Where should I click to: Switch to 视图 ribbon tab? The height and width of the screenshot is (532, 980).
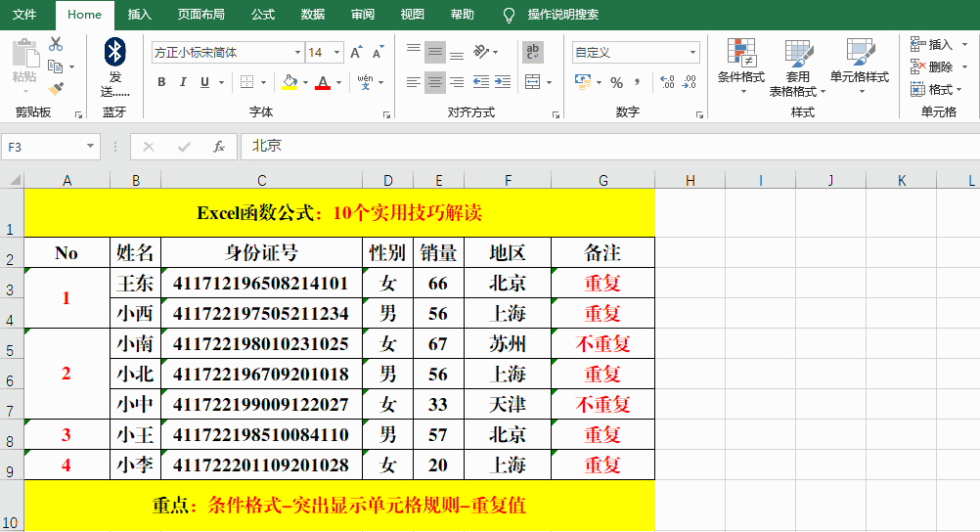pyautogui.click(x=413, y=15)
